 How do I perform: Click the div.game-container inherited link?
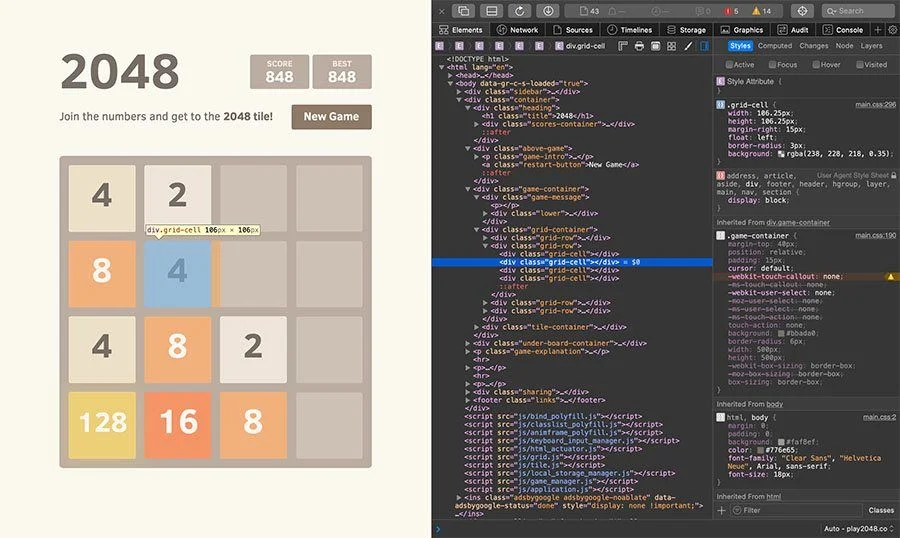(x=798, y=223)
